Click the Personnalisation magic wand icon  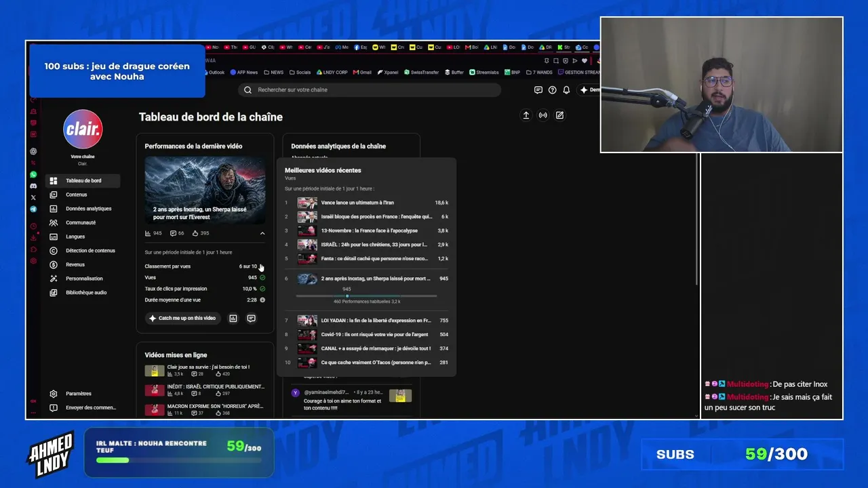tap(54, 279)
